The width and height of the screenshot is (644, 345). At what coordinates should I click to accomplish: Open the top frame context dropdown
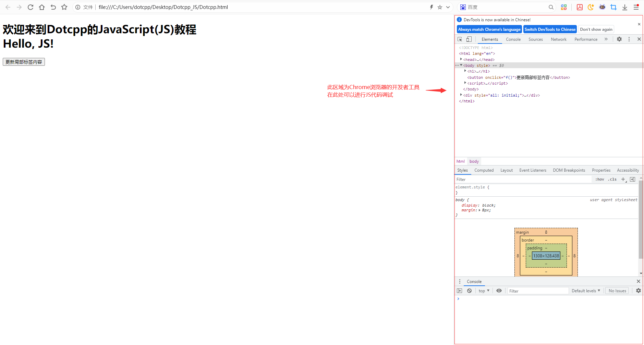click(484, 291)
